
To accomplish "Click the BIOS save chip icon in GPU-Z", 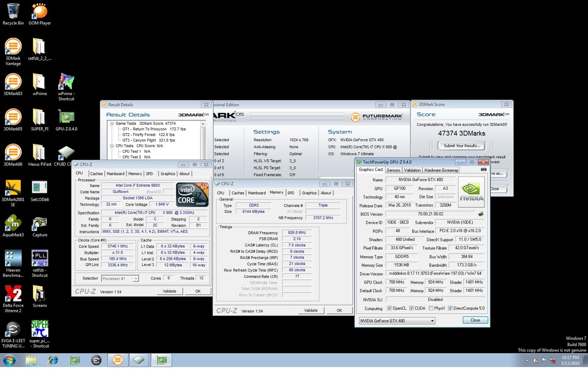I will click(x=481, y=214).
